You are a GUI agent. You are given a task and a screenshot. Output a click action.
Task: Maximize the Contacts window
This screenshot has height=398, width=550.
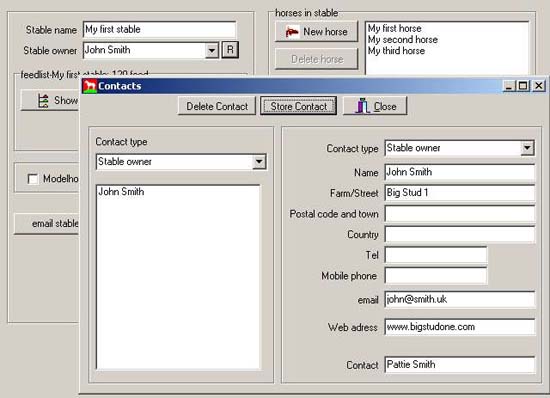click(x=523, y=86)
